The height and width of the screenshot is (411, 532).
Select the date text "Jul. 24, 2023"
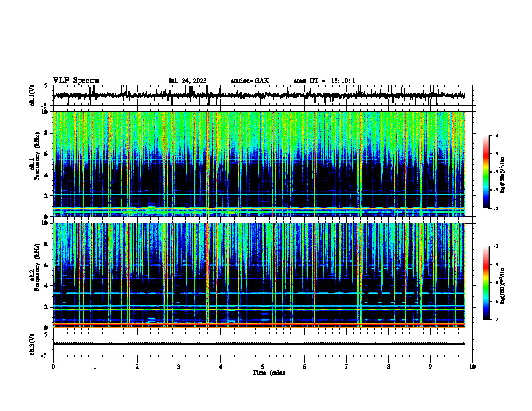(x=187, y=81)
